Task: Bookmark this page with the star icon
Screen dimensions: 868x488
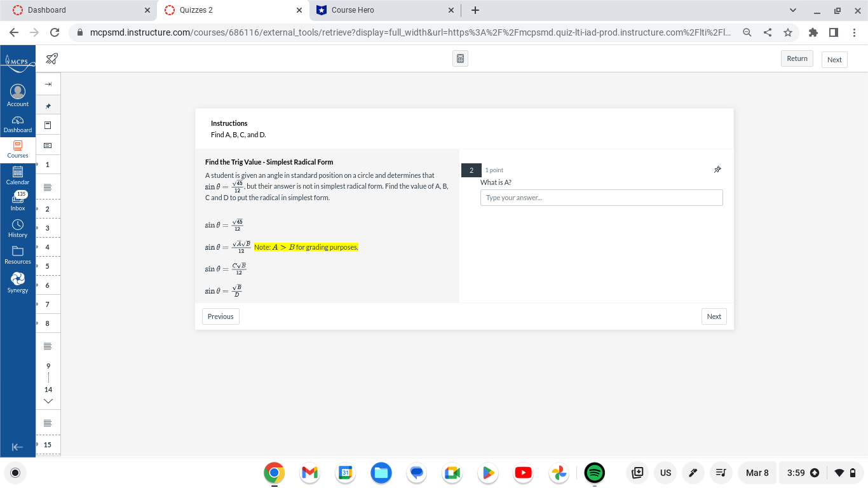Action: point(788,32)
